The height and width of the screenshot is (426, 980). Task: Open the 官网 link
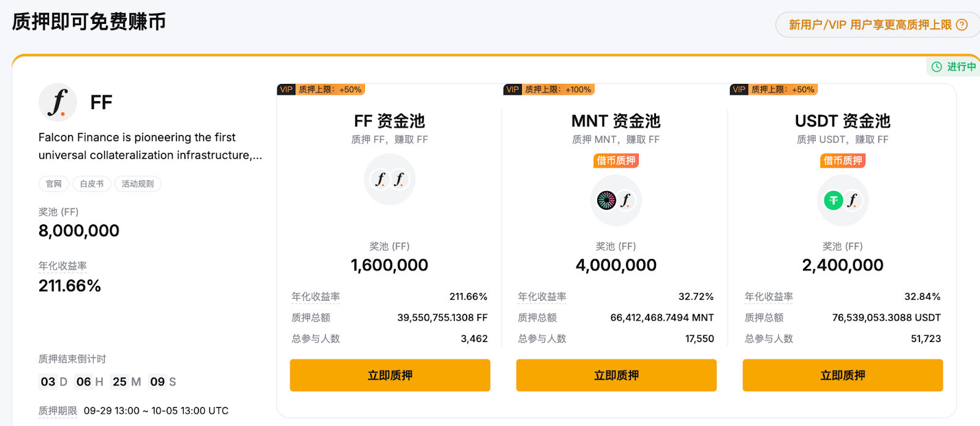[x=53, y=183]
